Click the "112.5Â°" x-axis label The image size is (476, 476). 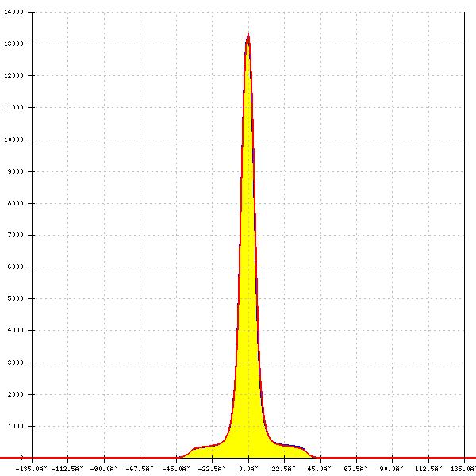tap(428, 469)
